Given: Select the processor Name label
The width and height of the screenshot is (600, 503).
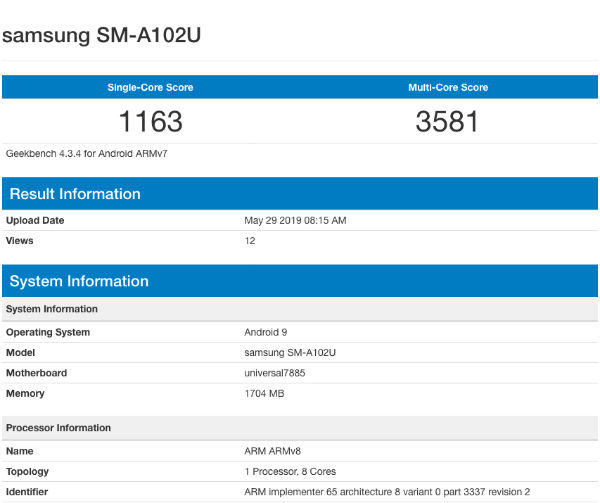Looking at the screenshot, I should (20, 451).
